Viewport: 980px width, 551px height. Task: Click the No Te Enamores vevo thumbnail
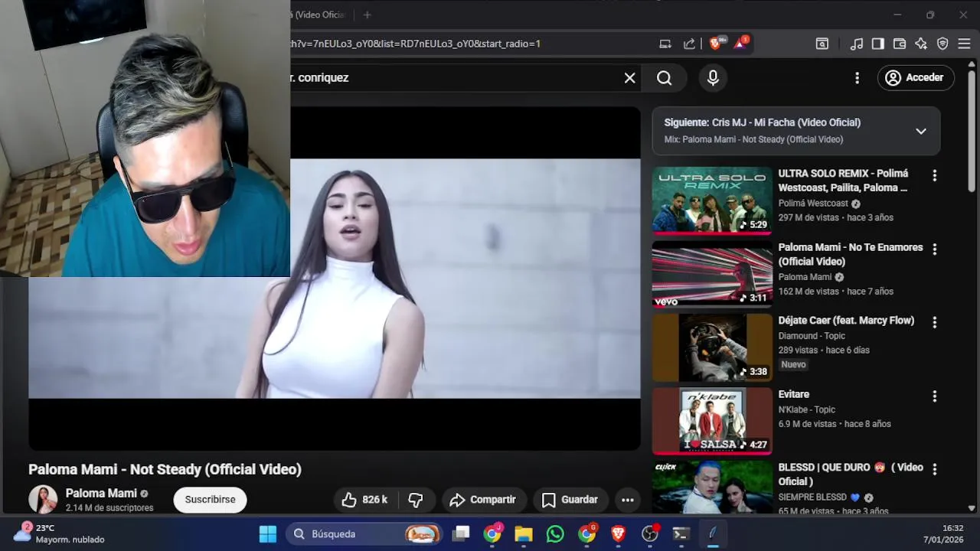click(712, 274)
